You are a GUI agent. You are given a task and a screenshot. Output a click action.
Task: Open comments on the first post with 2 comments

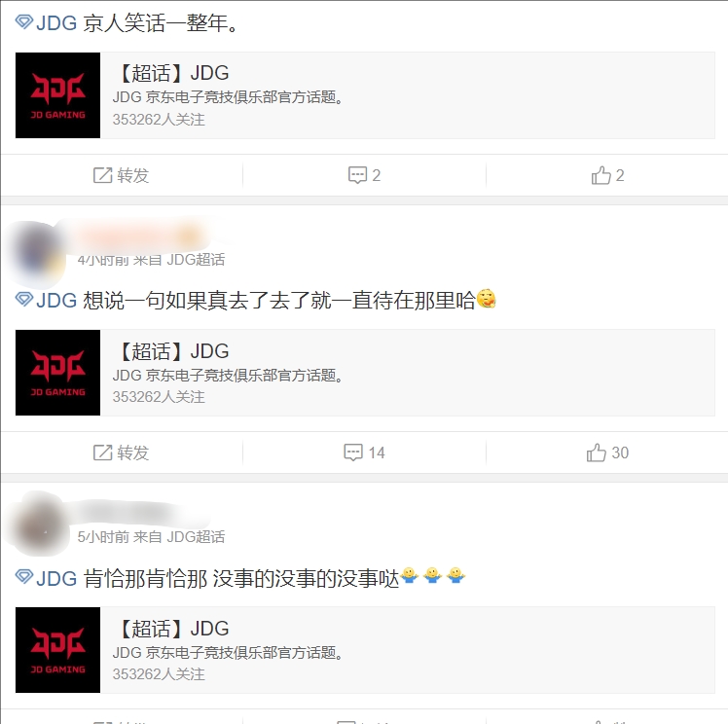364,175
